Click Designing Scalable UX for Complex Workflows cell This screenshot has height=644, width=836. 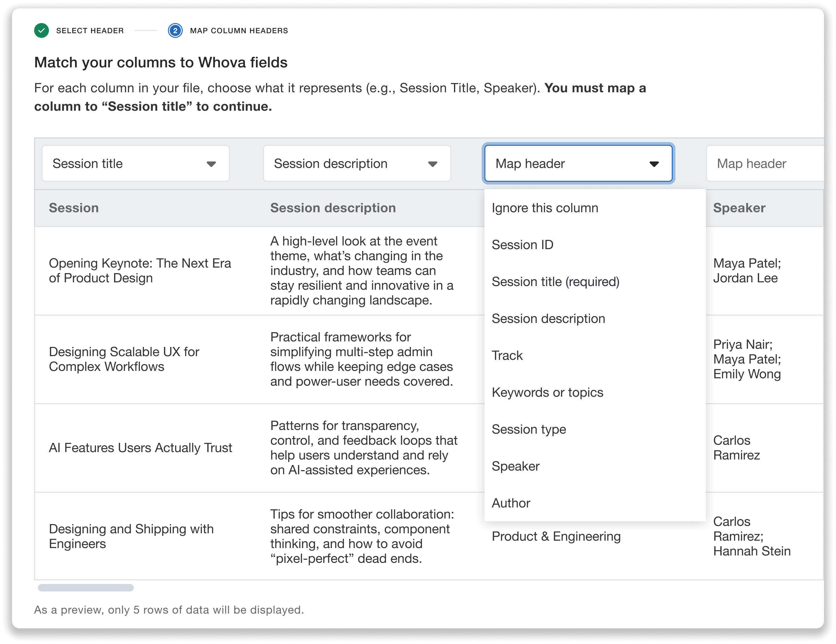pos(145,359)
